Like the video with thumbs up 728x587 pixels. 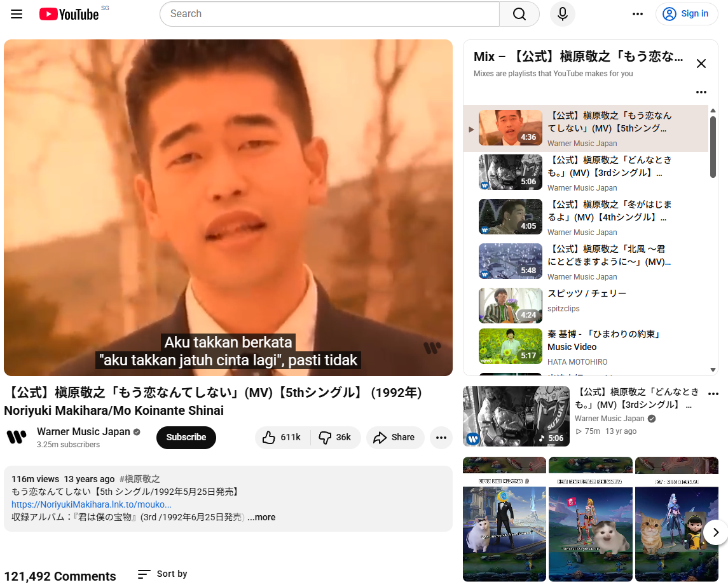click(282, 438)
